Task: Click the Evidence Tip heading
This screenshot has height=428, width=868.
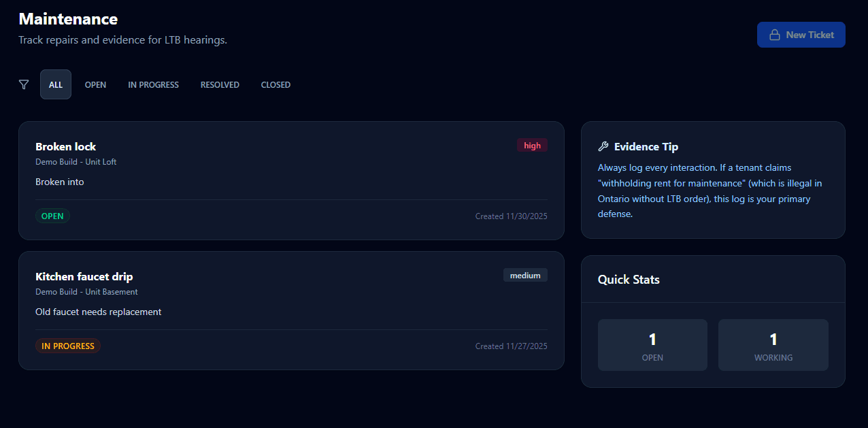Action: tap(646, 146)
